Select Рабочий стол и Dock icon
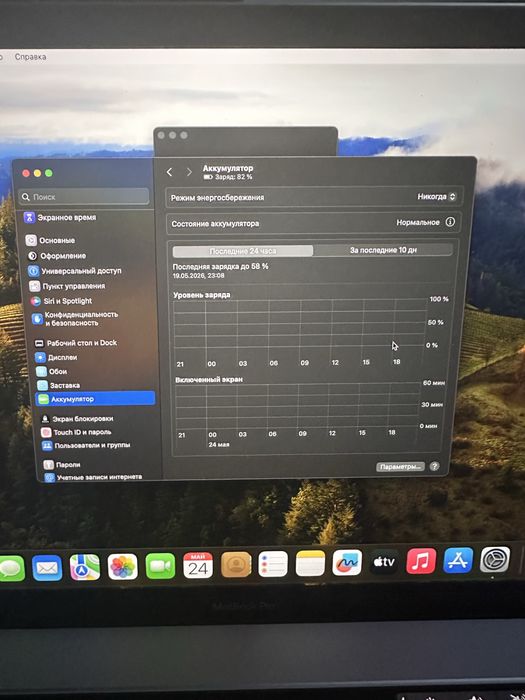This screenshot has height=700, width=525. coord(39,343)
